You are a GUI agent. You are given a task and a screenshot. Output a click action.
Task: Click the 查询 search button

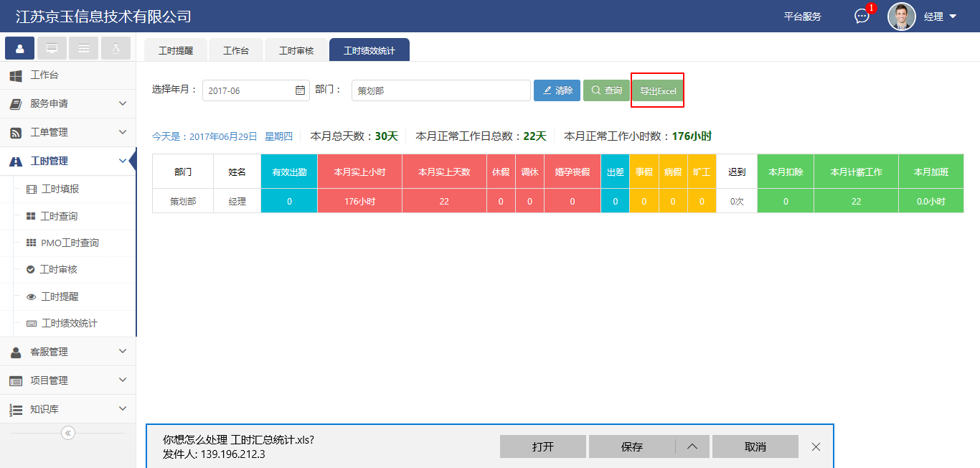[x=606, y=90]
